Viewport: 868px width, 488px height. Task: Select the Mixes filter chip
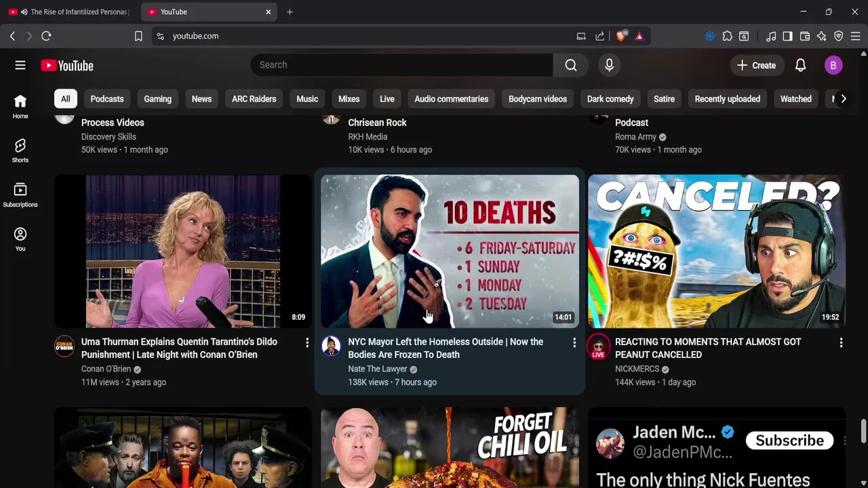(x=349, y=99)
